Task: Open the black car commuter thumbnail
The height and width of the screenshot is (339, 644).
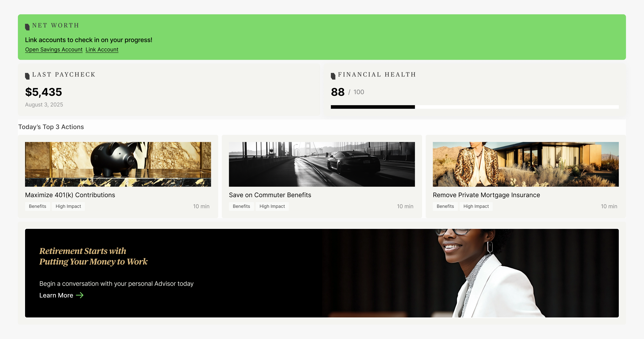Action: (322, 164)
